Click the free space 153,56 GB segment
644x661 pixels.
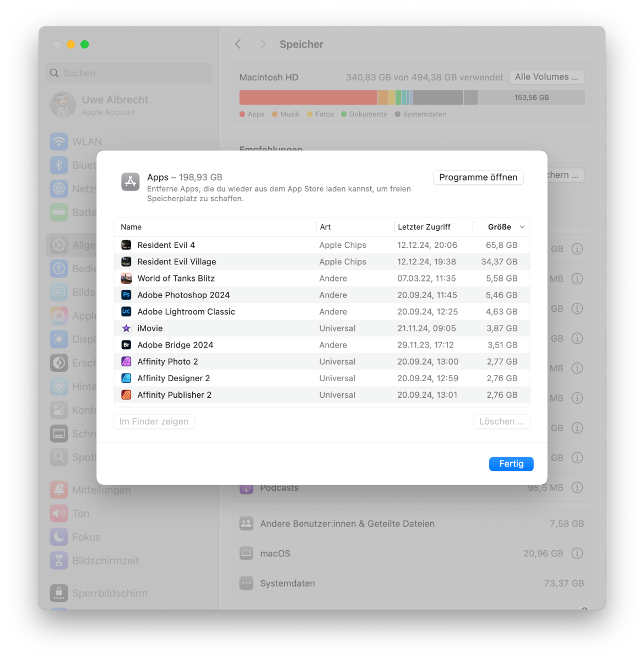tap(532, 97)
